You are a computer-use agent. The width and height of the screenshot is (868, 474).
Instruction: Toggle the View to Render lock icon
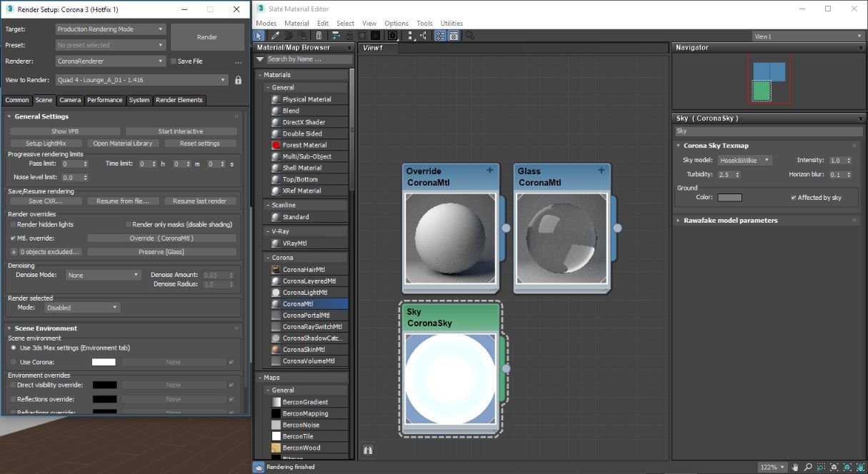pyautogui.click(x=239, y=81)
